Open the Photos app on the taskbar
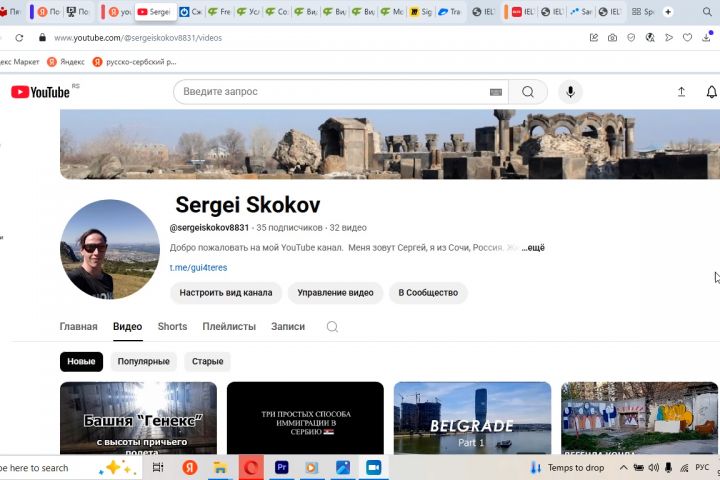The width and height of the screenshot is (720, 480). pyautogui.click(x=343, y=468)
